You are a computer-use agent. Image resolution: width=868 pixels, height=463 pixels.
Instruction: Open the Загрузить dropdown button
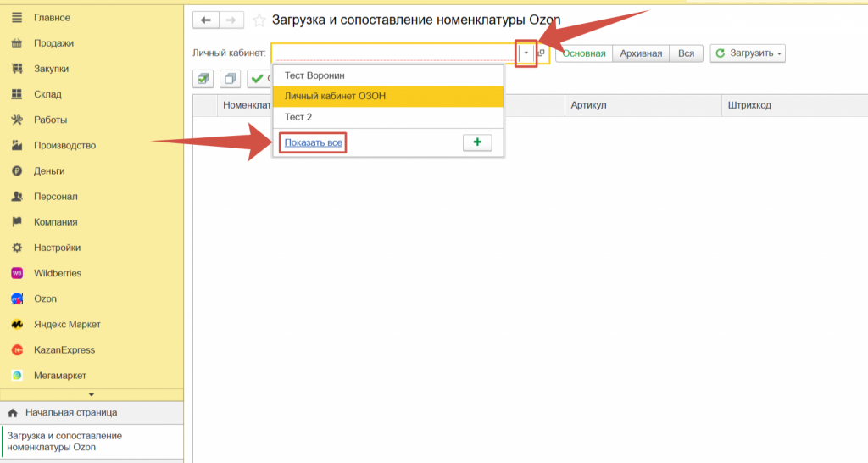click(x=748, y=53)
